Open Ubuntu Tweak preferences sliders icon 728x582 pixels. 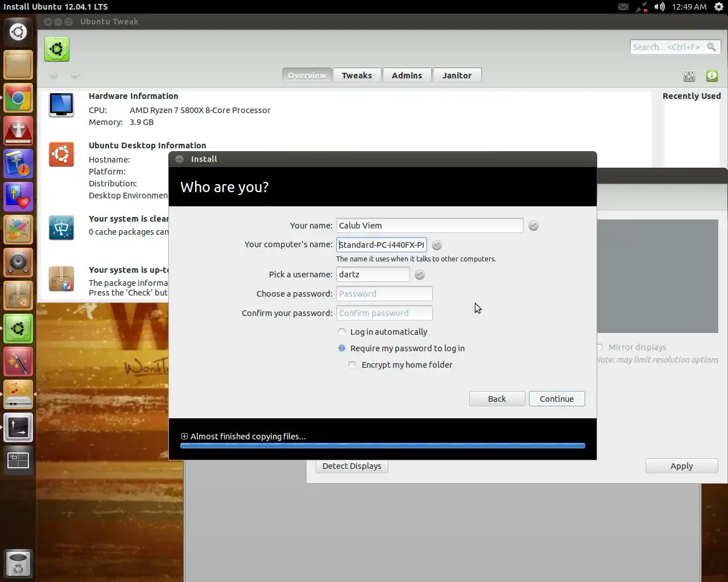click(x=689, y=76)
